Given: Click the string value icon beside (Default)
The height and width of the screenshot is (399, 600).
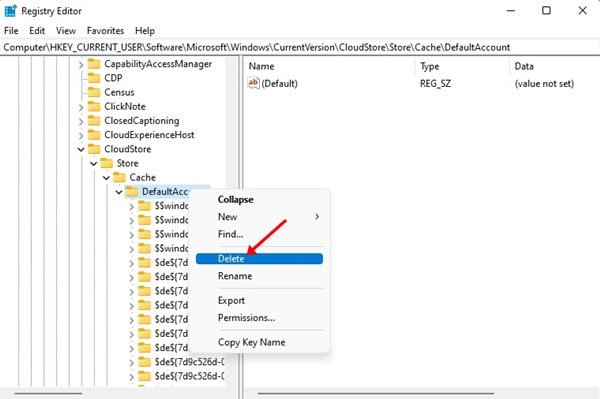Looking at the screenshot, I should 253,83.
